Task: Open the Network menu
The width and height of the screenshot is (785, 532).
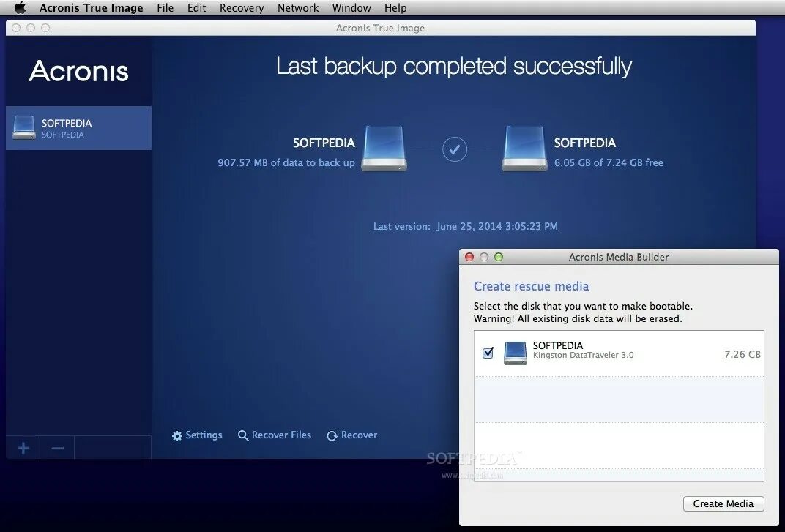Action: (298, 7)
